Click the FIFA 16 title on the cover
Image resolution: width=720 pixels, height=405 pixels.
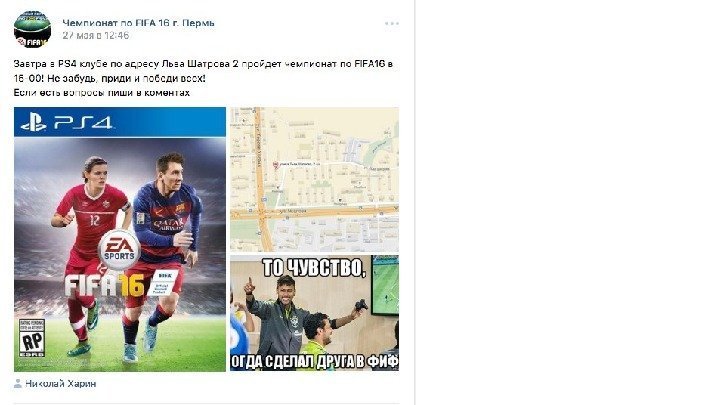[x=104, y=285]
